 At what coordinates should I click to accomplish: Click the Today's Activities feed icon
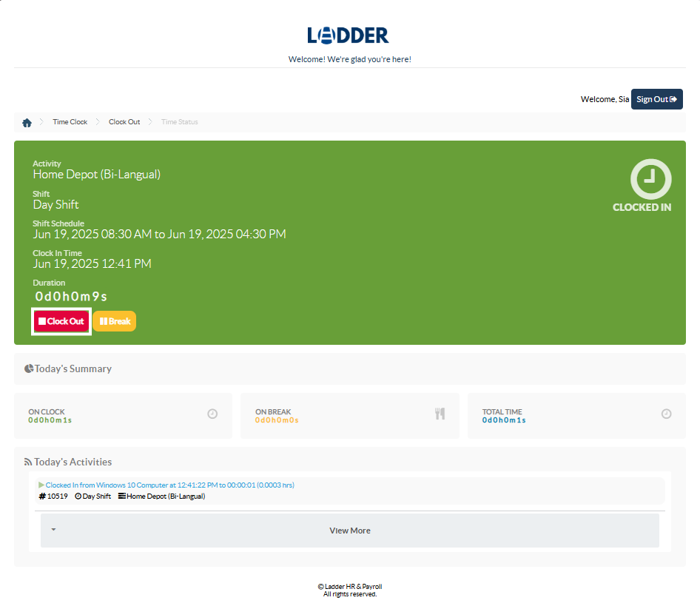28,462
